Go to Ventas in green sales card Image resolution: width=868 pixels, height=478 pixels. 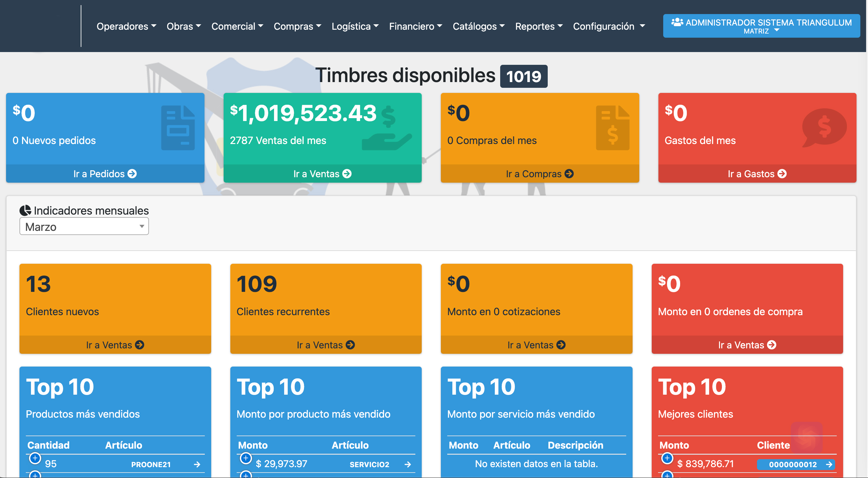322,174
